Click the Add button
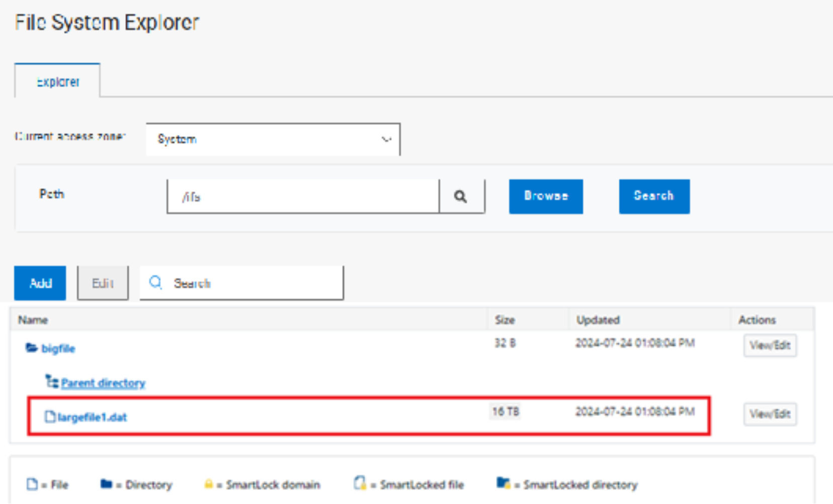The width and height of the screenshot is (833, 504). coord(40,283)
